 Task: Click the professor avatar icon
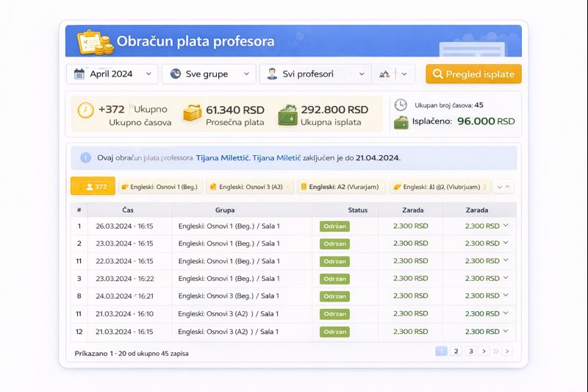pos(272,74)
